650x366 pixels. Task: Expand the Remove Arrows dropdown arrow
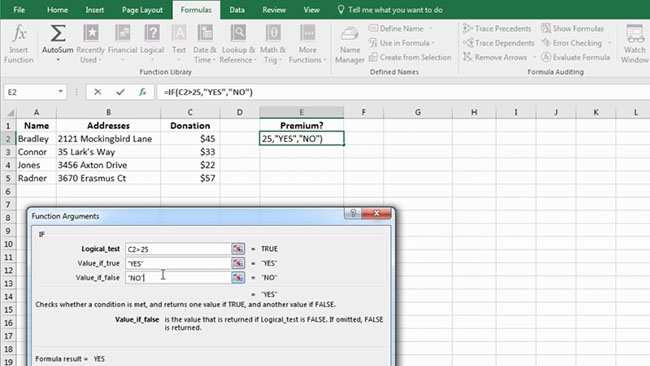pos(534,57)
